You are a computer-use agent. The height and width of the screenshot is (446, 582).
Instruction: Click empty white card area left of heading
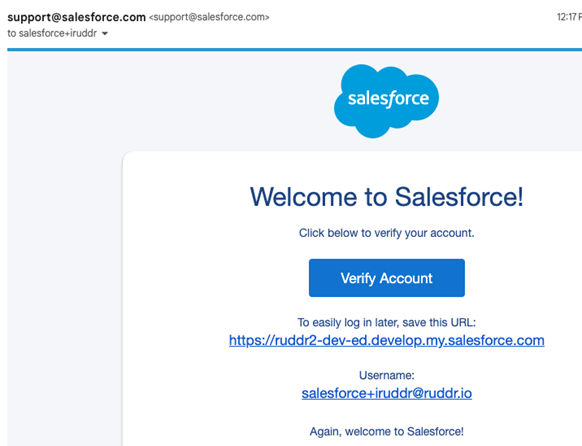pyautogui.click(x=186, y=197)
